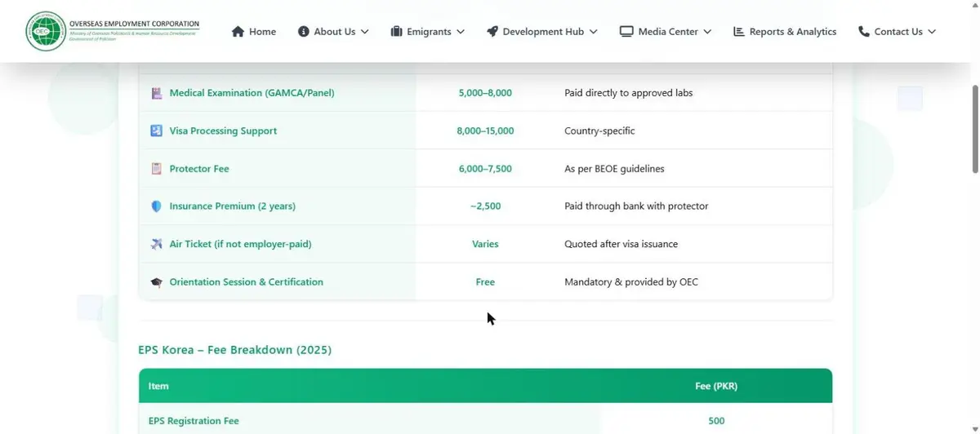The image size is (980, 434).
Task: Go to the Home page
Action: click(x=254, y=32)
